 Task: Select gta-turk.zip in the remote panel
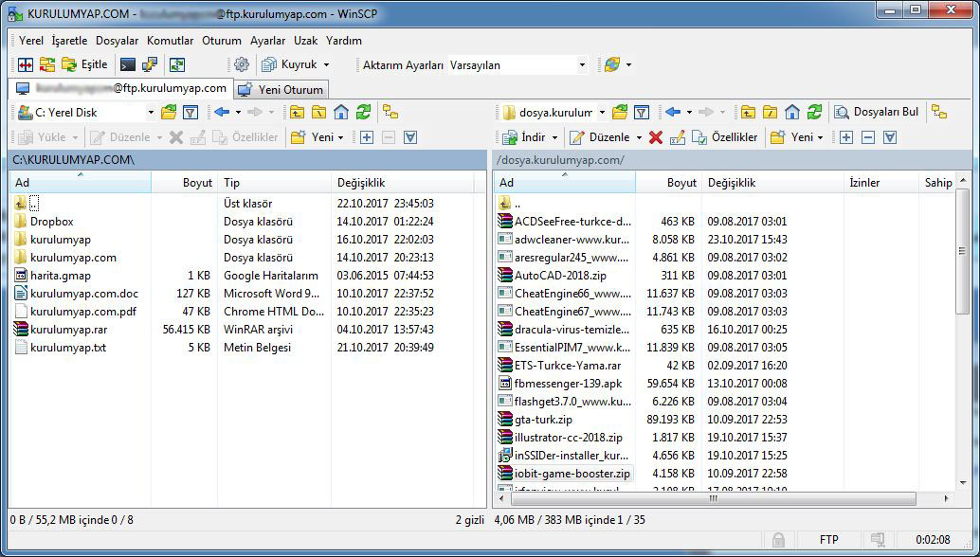[x=543, y=420]
